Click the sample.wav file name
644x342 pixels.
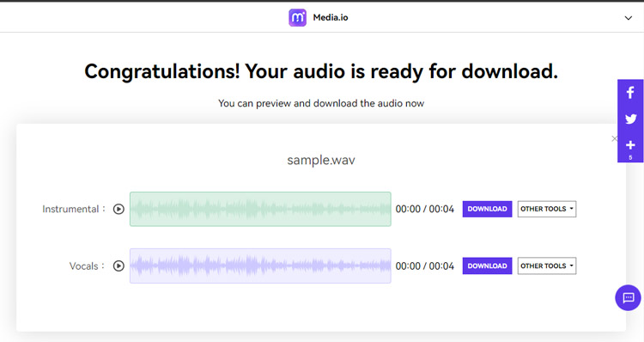(321, 160)
